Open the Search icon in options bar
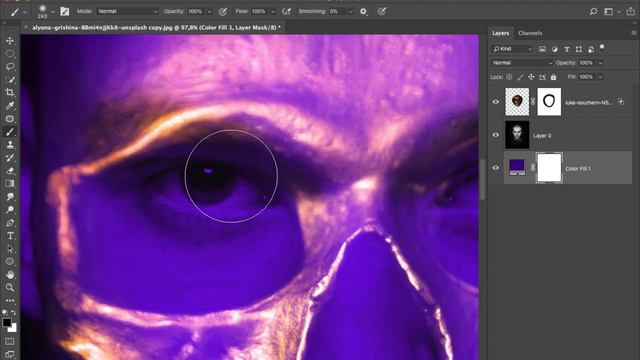Image resolution: width=640 pixels, height=360 pixels. click(x=593, y=11)
